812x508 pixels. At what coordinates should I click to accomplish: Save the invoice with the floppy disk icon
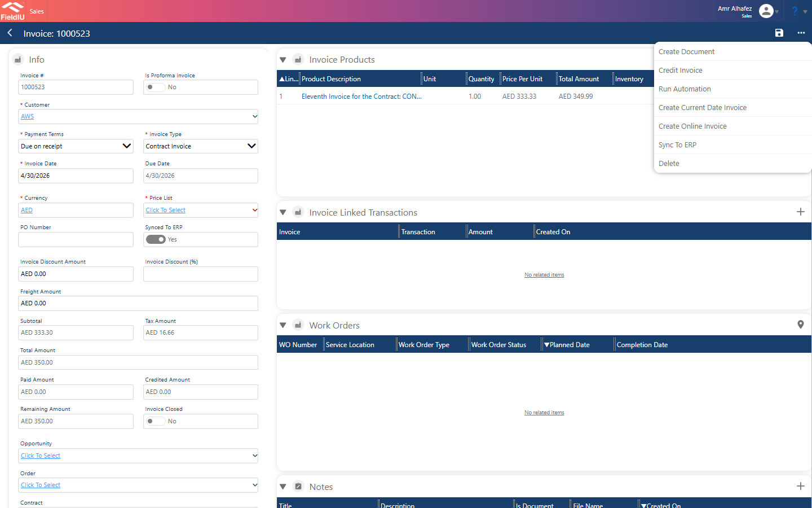pos(779,33)
